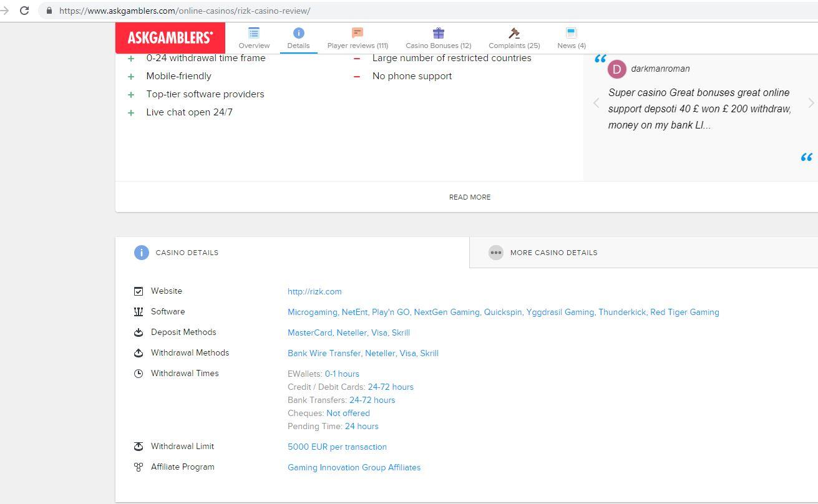Image resolution: width=818 pixels, height=504 pixels.
Task: Click the NextGen Gaming link
Action: click(447, 312)
